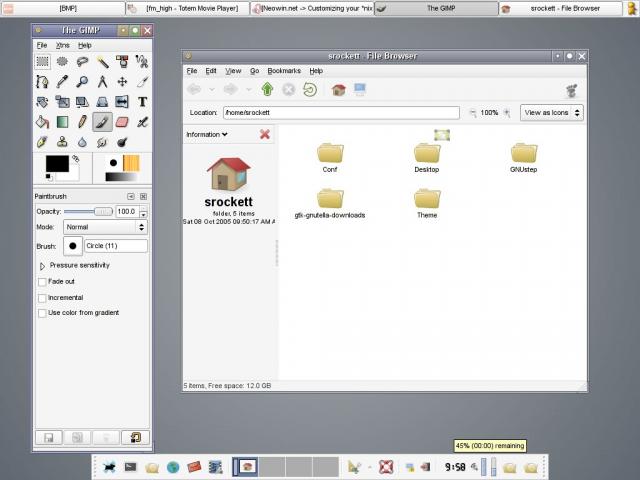Select the Select By Color tool
640x480 pixels.
tap(122, 62)
